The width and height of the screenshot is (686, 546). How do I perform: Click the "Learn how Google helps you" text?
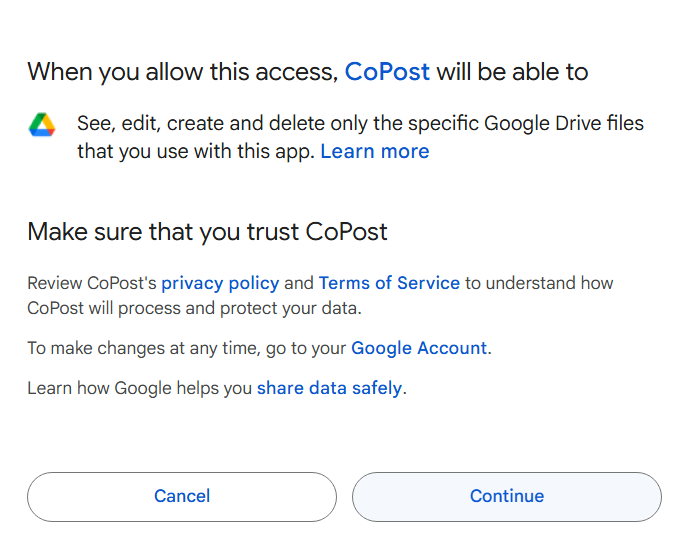pyautogui.click(x=139, y=388)
